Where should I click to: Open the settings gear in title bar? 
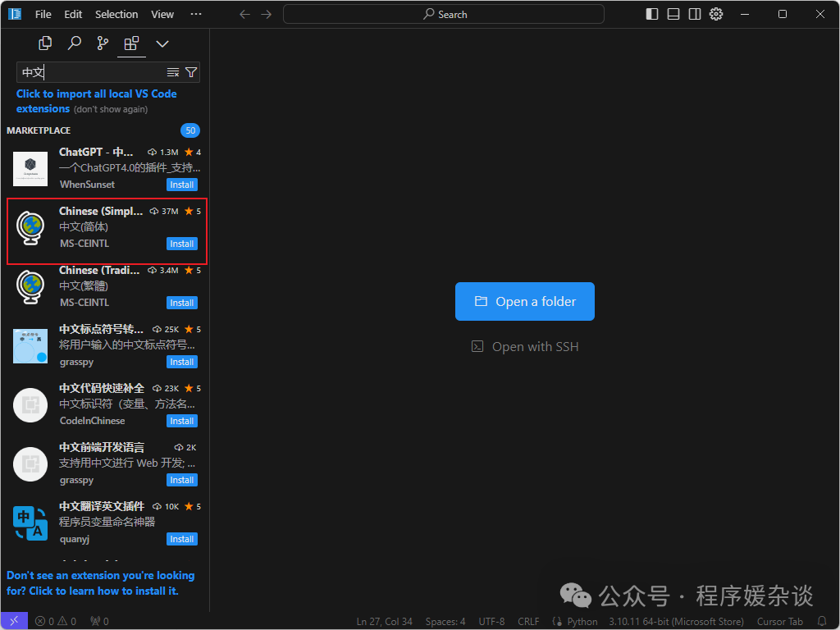[x=716, y=14]
